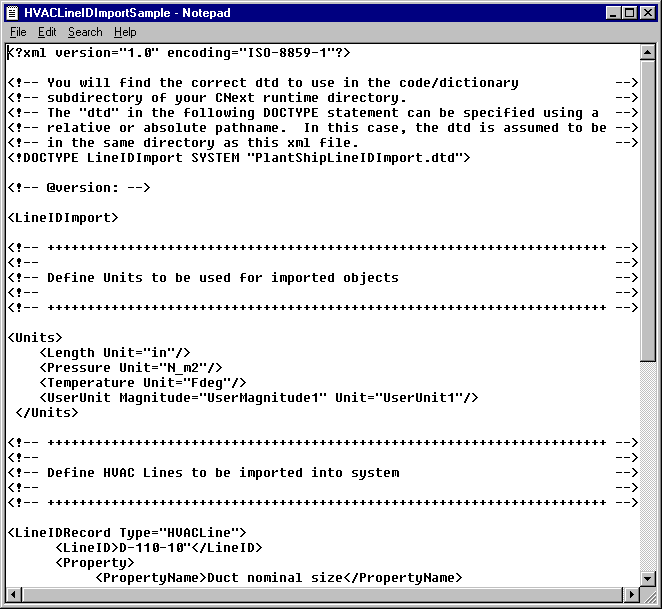Open the Edit menu

point(47,32)
